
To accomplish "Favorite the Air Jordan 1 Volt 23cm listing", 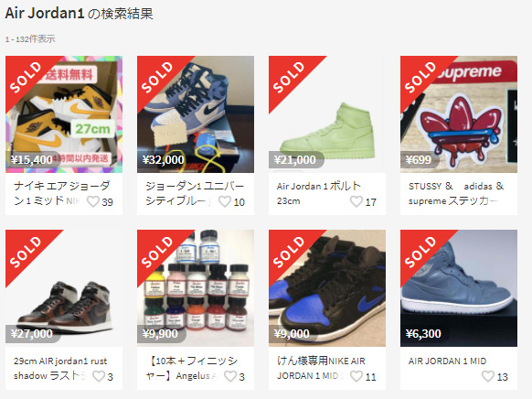I will click(356, 201).
